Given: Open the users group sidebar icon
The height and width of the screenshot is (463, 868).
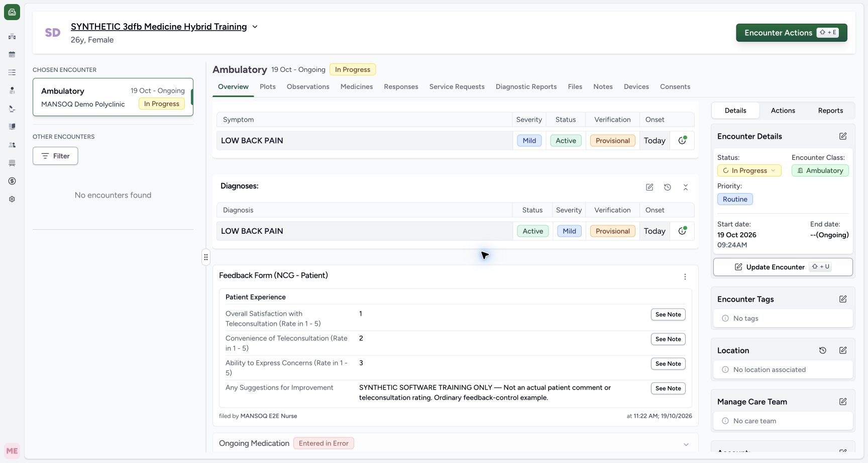Looking at the screenshot, I should 12,145.
